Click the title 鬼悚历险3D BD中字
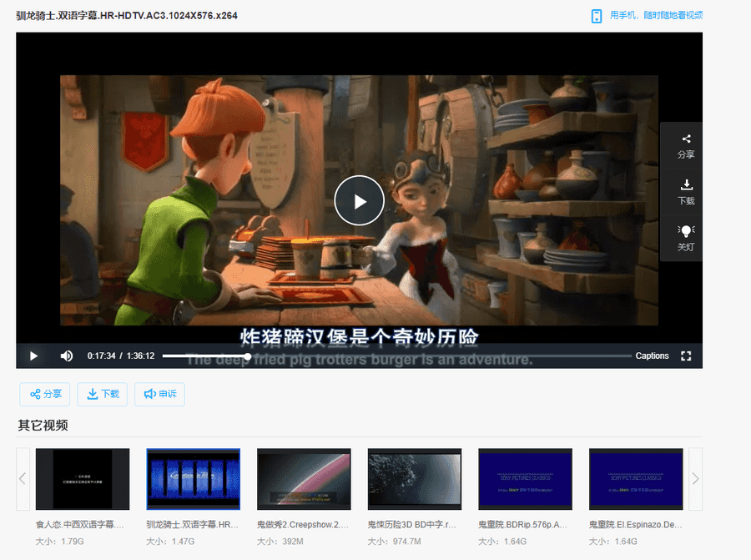 pos(412,525)
